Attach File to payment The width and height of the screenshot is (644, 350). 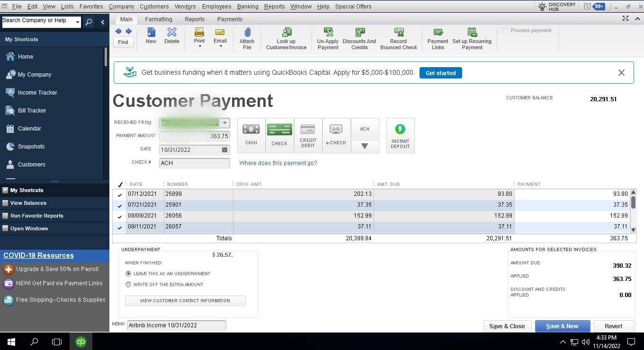(247, 38)
